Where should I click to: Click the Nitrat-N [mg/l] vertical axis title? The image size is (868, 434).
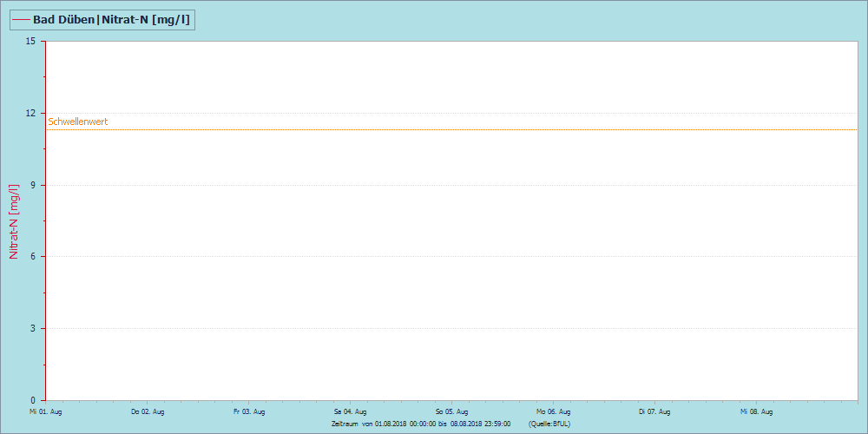point(15,220)
